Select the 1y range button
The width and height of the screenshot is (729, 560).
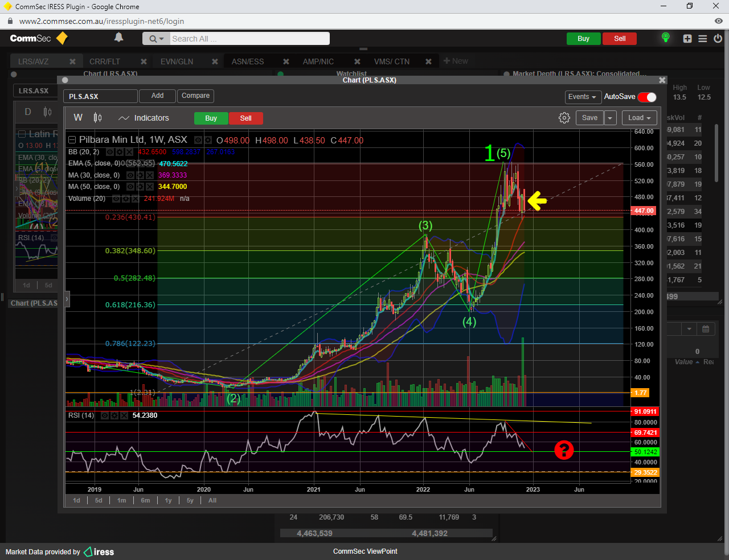click(168, 500)
